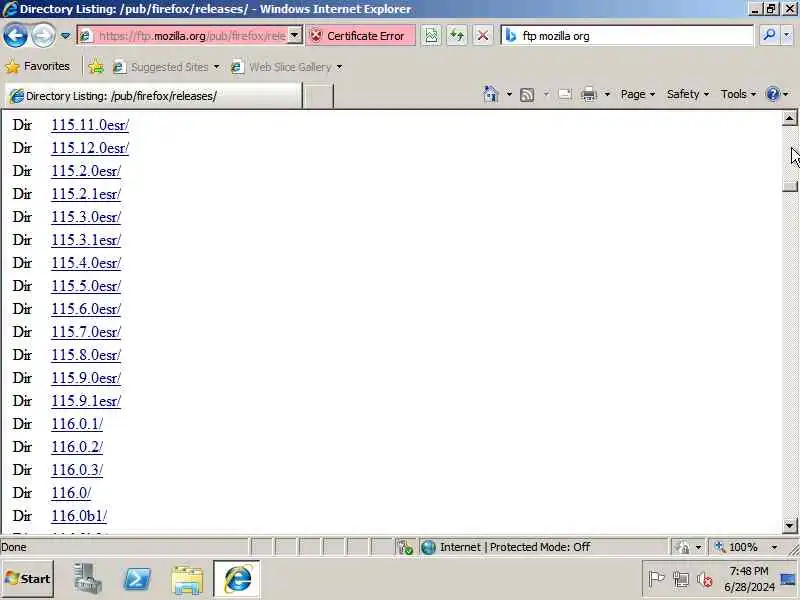800x600 pixels.
Task: Follow the 115.8.0esr/ link
Action: (86, 355)
